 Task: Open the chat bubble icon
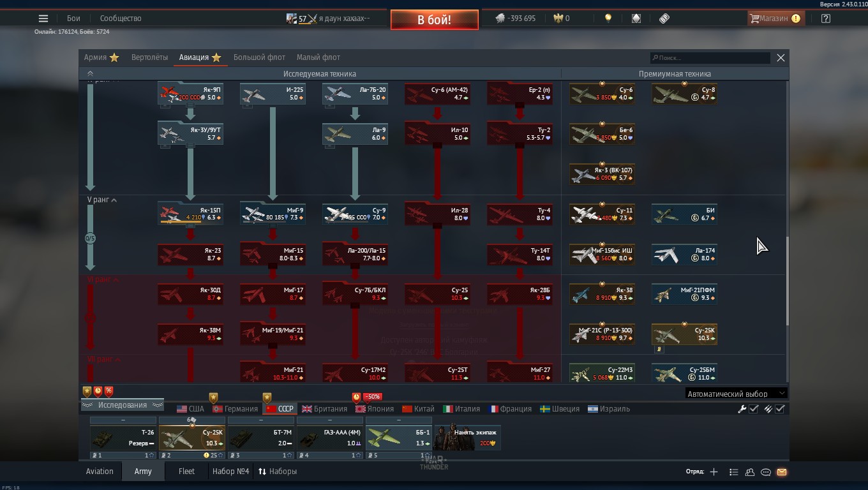tap(765, 472)
